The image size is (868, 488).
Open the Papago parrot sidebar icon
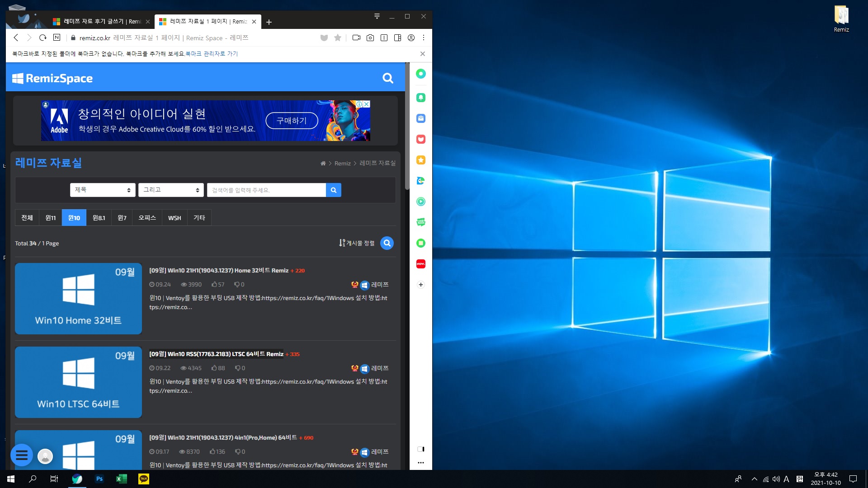[420, 181]
